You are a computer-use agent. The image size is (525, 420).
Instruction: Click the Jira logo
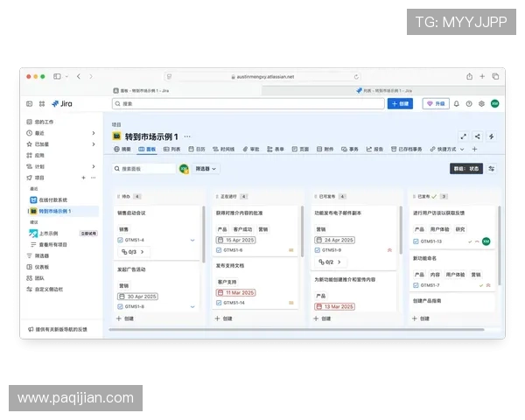(62, 104)
